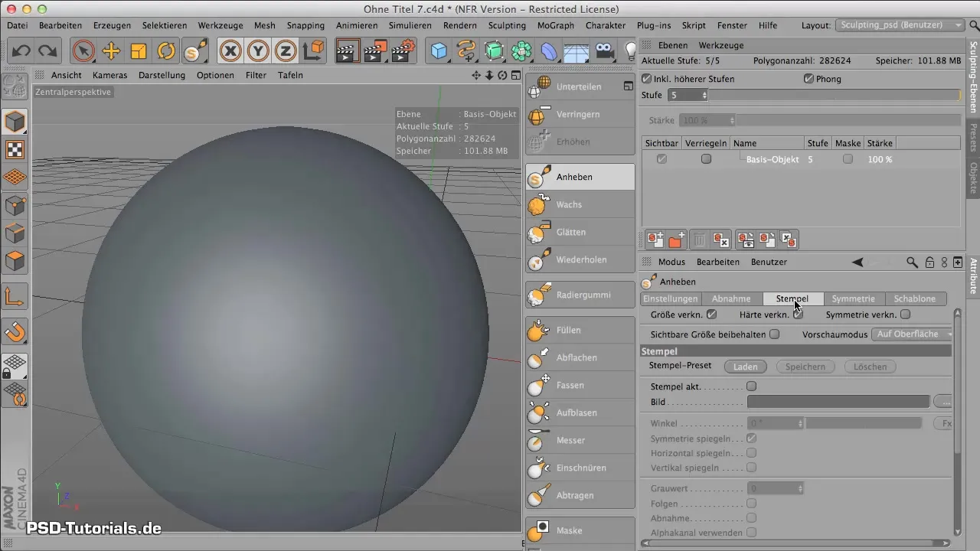Click the Löschen preset button
980x551 pixels.
(871, 367)
